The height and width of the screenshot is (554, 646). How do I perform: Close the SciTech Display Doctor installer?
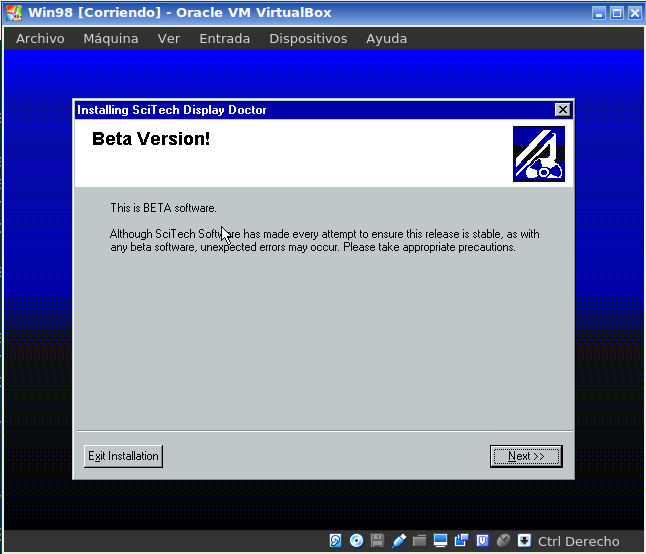click(562, 110)
